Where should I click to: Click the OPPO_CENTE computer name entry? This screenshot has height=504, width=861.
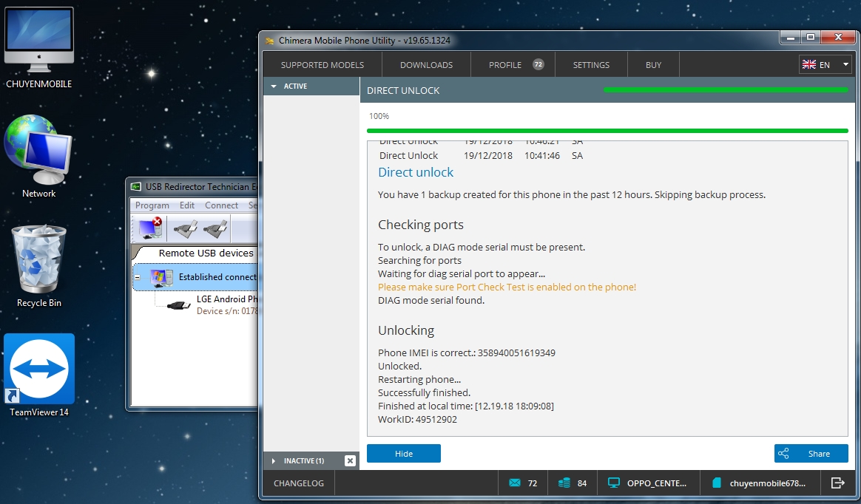[647, 483]
